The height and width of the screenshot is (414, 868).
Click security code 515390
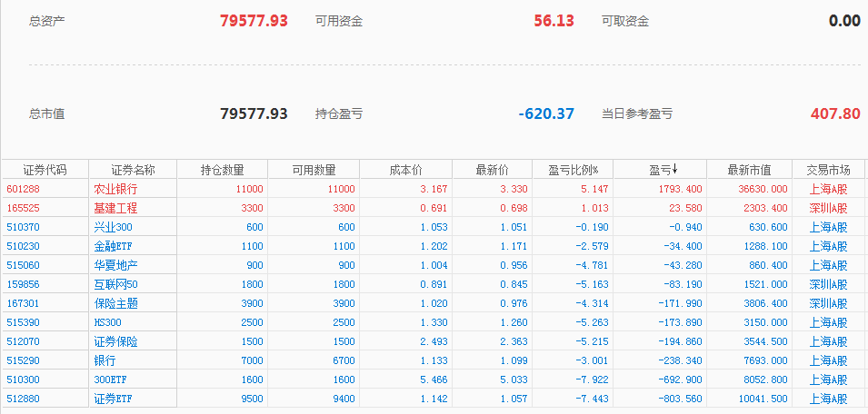click(x=24, y=322)
